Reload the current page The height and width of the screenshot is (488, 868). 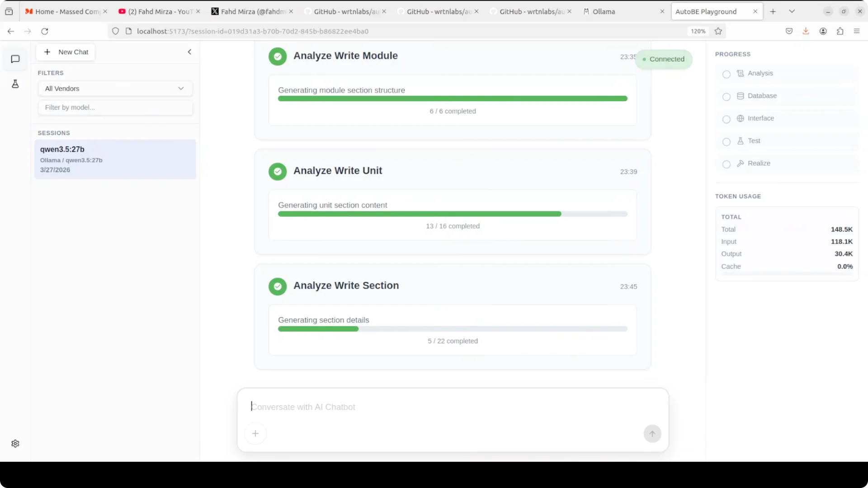tap(45, 31)
